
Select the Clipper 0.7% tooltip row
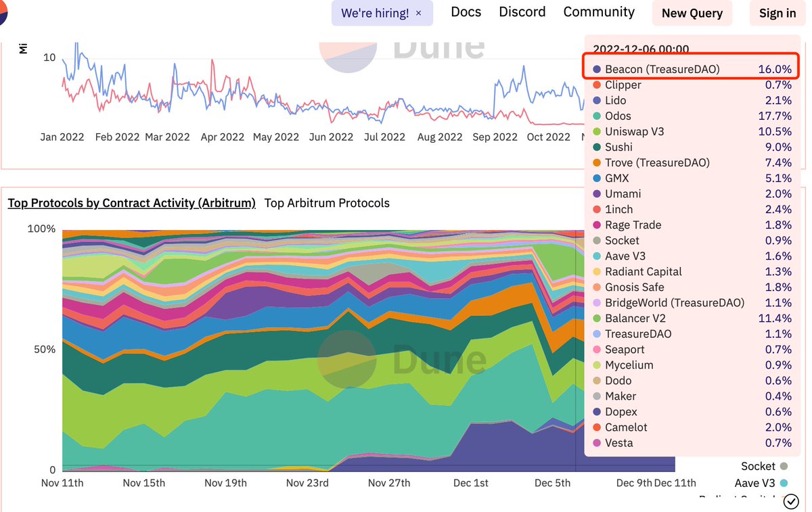(x=692, y=85)
